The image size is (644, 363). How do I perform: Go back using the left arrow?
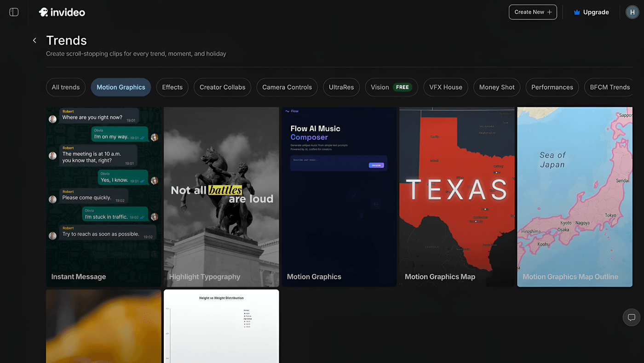click(34, 40)
